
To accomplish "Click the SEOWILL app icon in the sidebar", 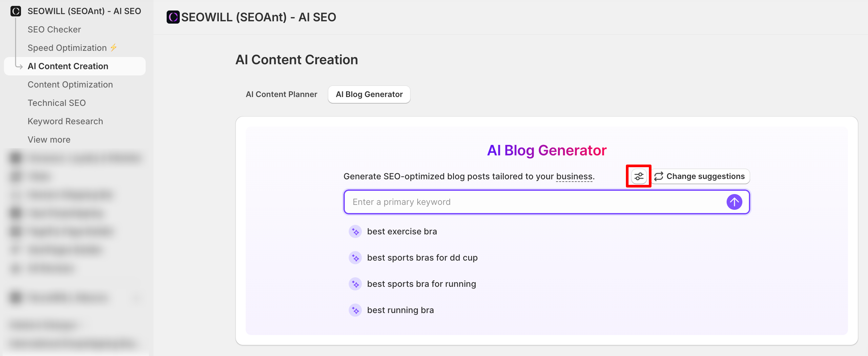I will [15, 11].
